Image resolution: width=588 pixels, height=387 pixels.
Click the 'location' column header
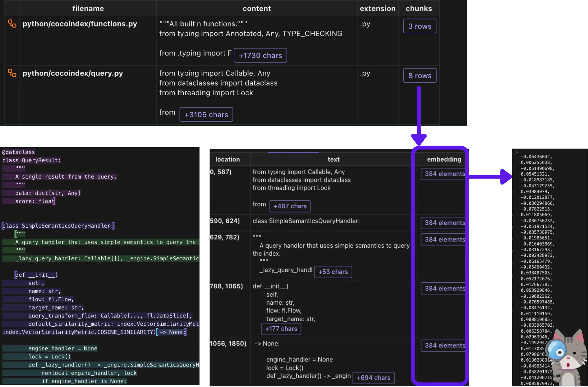[x=228, y=159]
